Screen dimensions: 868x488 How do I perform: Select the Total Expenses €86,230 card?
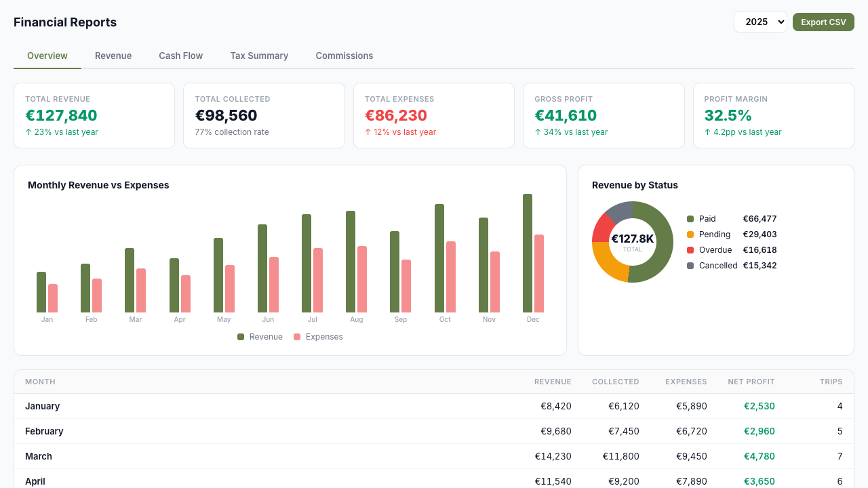click(x=434, y=115)
